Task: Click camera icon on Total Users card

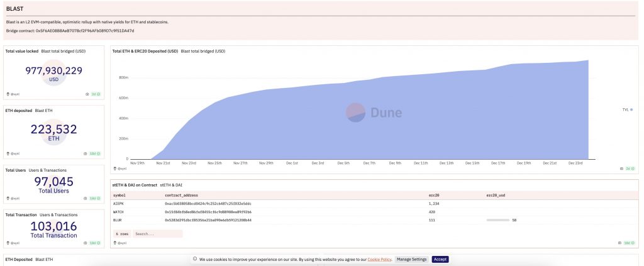Action: tap(85, 198)
